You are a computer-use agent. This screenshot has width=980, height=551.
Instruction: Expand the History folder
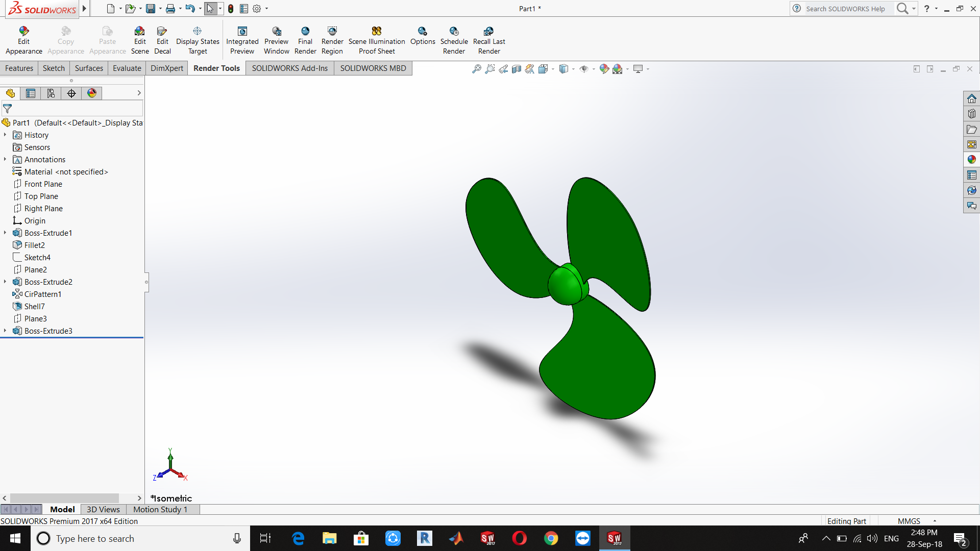(5, 135)
